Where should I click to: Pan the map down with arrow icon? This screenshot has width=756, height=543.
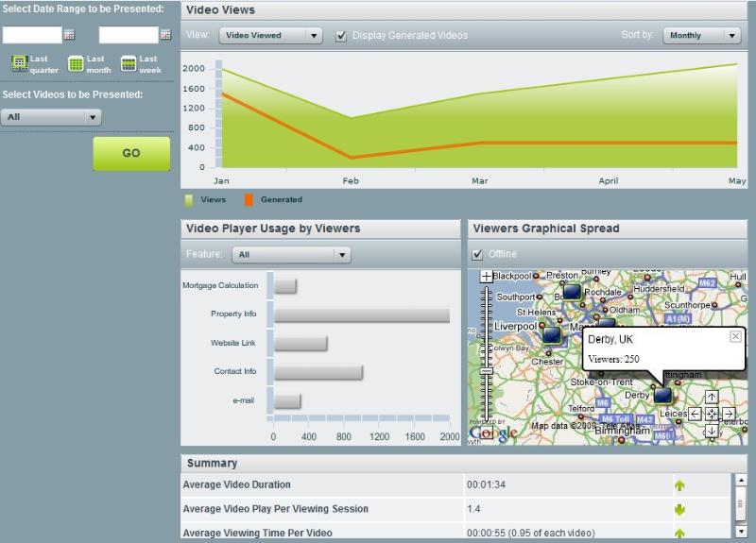pos(712,431)
